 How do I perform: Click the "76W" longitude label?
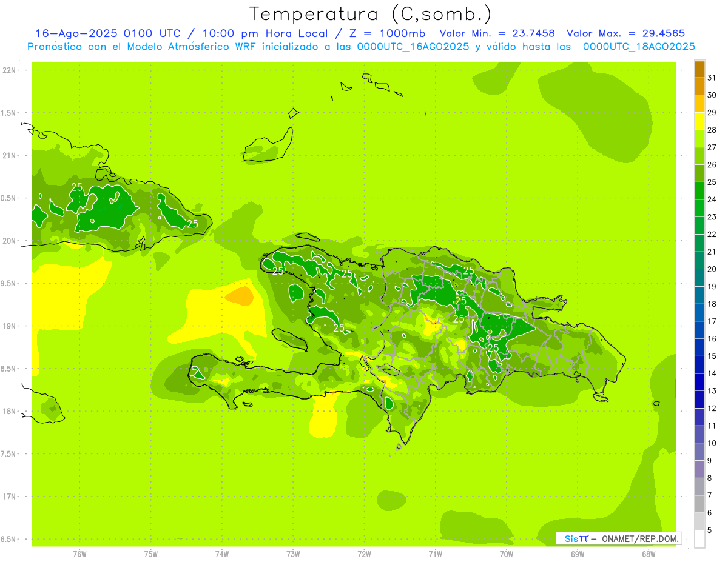point(79,554)
